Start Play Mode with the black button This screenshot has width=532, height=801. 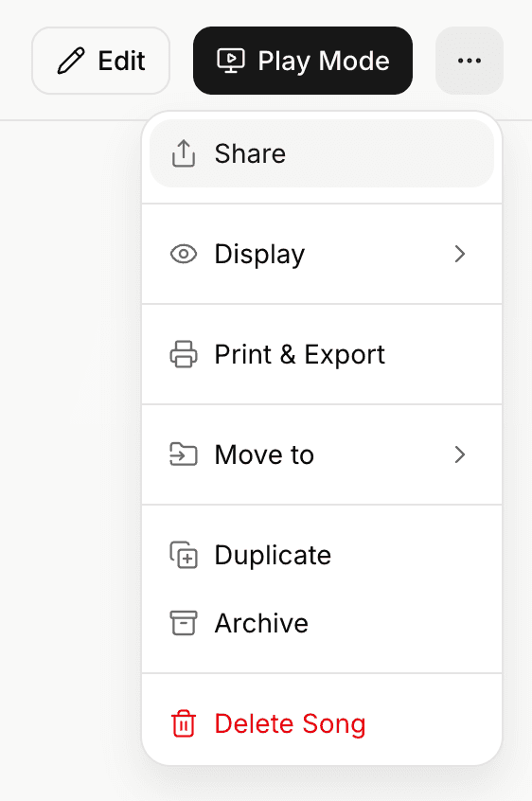coord(303,61)
